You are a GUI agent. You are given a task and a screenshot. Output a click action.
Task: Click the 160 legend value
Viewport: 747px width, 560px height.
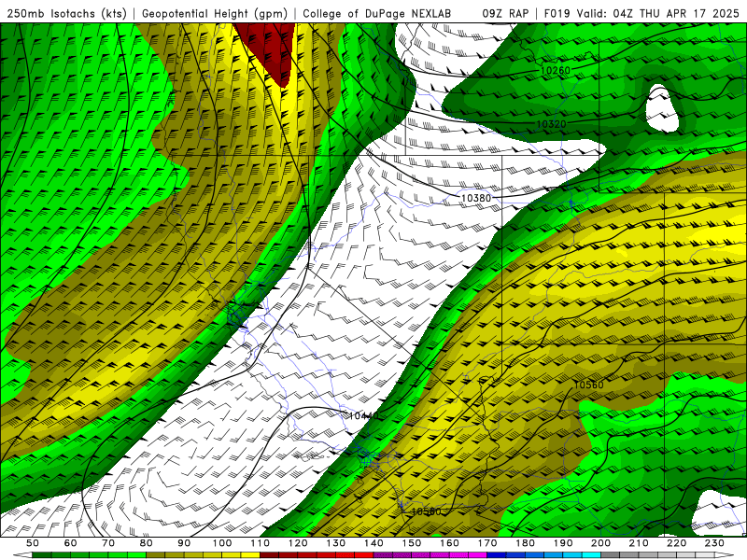click(449, 543)
